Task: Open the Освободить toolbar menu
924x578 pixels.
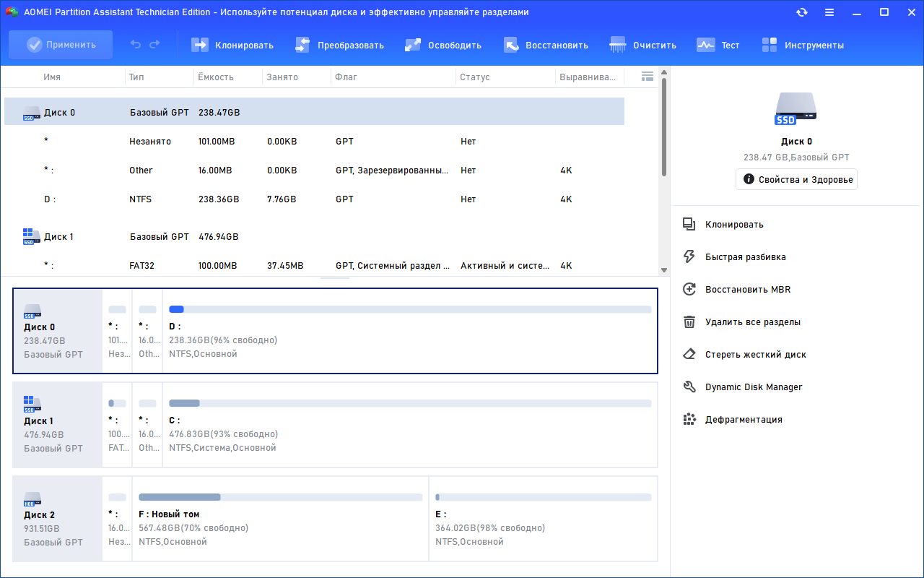Action: click(x=443, y=45)
